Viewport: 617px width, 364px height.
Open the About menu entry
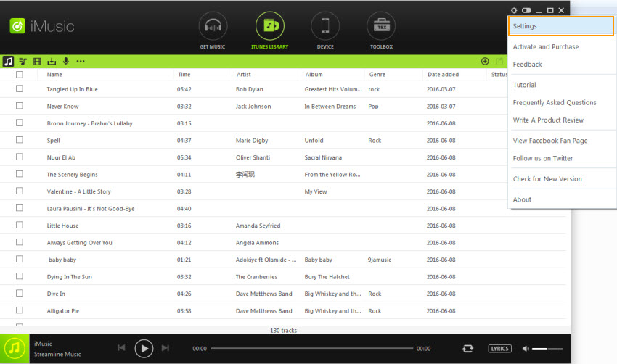[522, 199]
